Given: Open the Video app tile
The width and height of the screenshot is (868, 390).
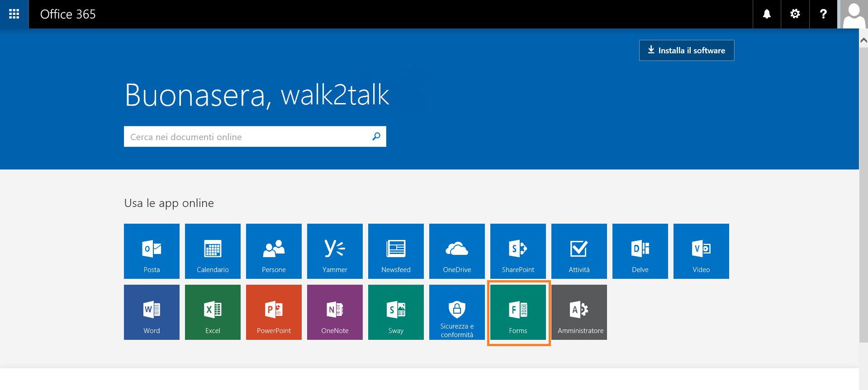Looking at the screenshot, I should point(701,251).
